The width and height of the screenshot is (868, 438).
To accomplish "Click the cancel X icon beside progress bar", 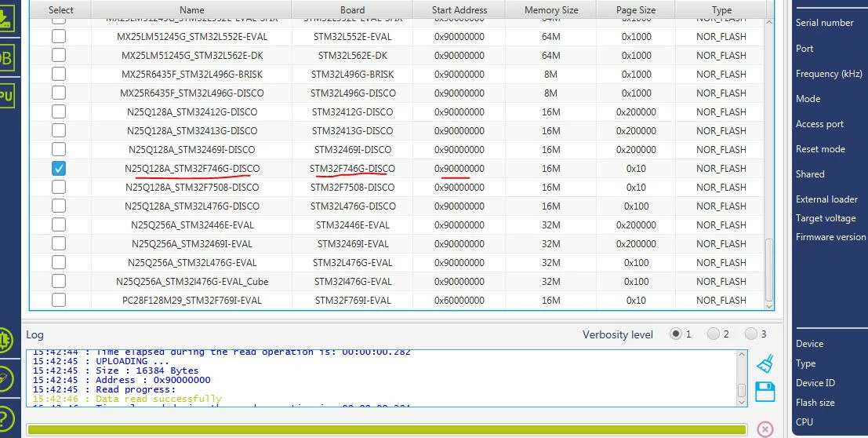I will (765, 429).
